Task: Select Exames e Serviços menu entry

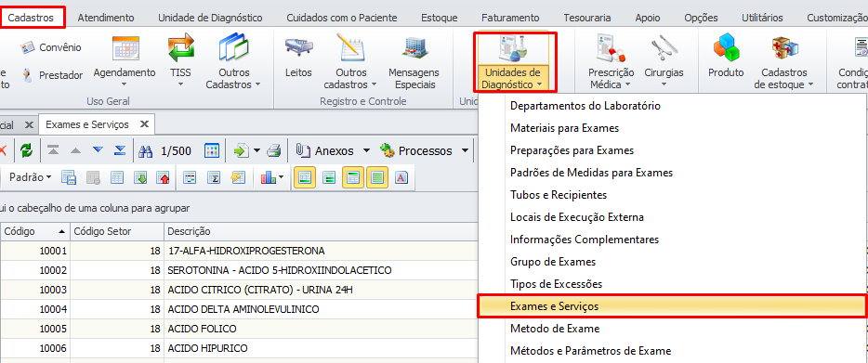Action: [672, 306]
